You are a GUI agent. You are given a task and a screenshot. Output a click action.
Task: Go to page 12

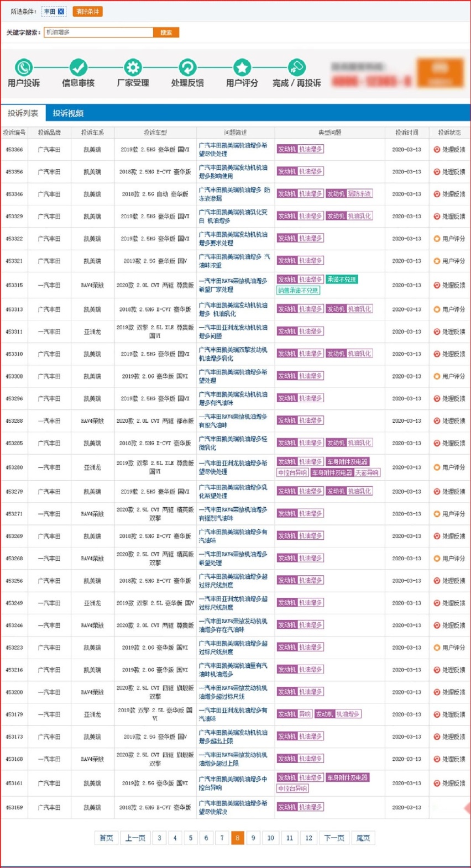(x=308, y=838)
